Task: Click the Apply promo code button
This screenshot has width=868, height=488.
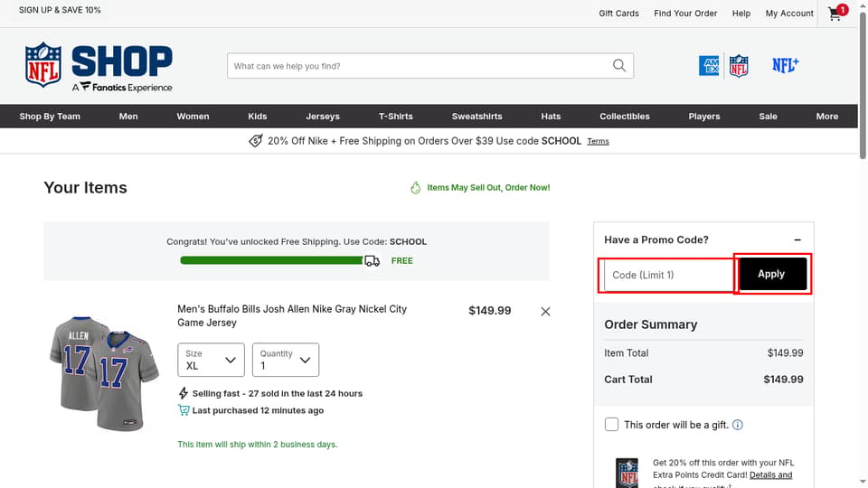Action: click(x=773, y=274)
